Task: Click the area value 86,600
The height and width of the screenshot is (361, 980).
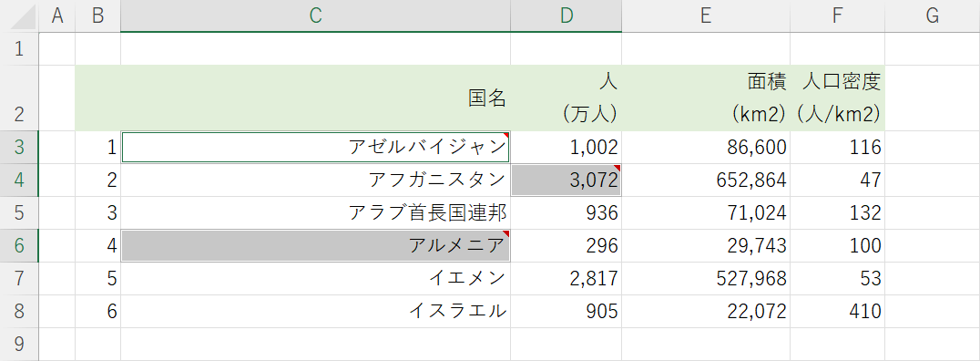Action: pyautogui.click(x=706, y=148)
